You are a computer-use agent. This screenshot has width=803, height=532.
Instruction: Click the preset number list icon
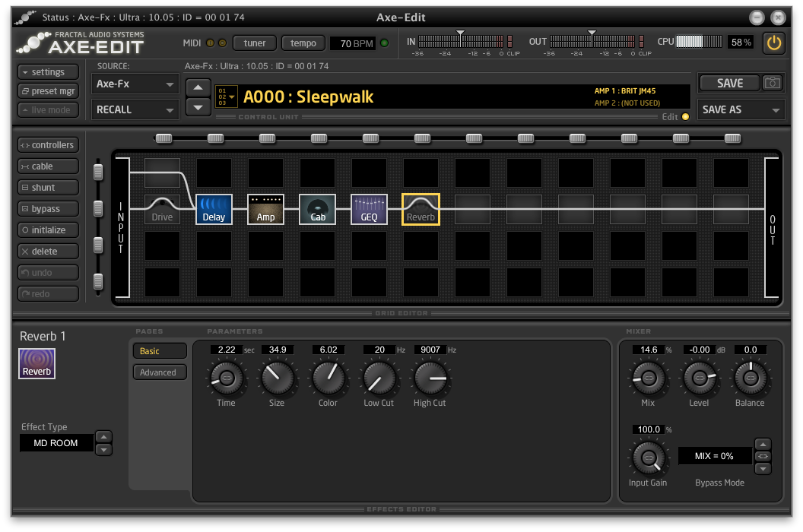tap(226, 97)
